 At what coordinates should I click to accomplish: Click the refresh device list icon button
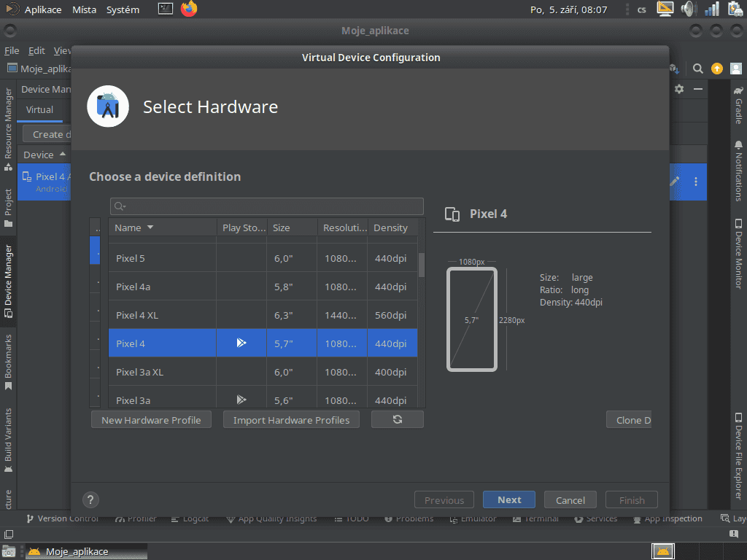click(x=397, y=420)
